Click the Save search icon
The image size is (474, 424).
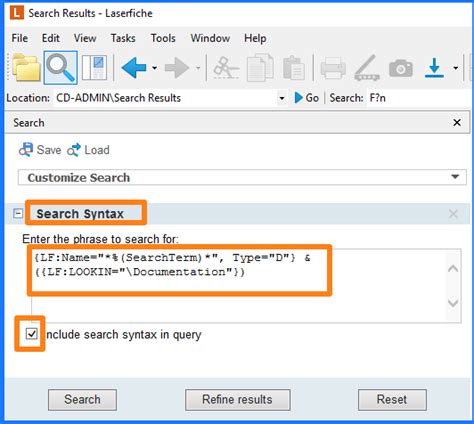(x=26, y=150)
